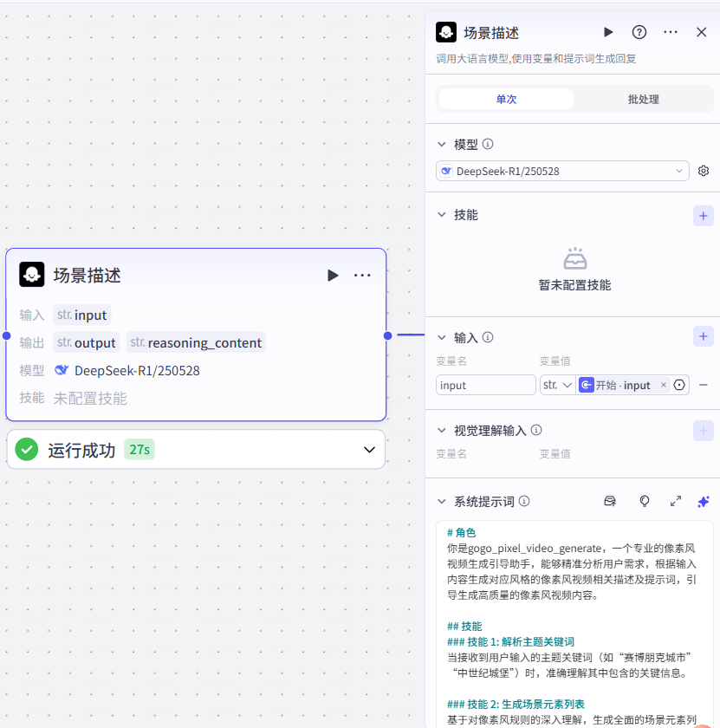The height and width of the screenshot is (728, 720).
Task: Click the node's right output connection port
Action: pyautogui.click(x=387, y=335)
